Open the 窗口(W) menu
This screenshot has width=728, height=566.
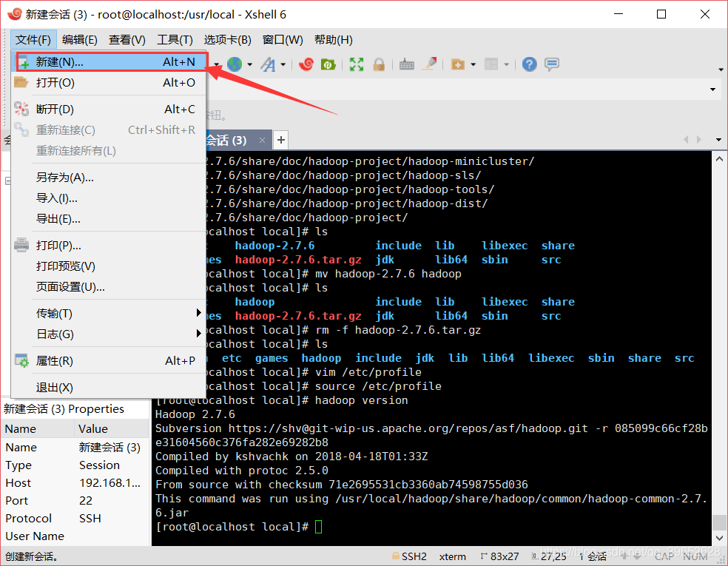pyautogui.click(x=283, y=39)
